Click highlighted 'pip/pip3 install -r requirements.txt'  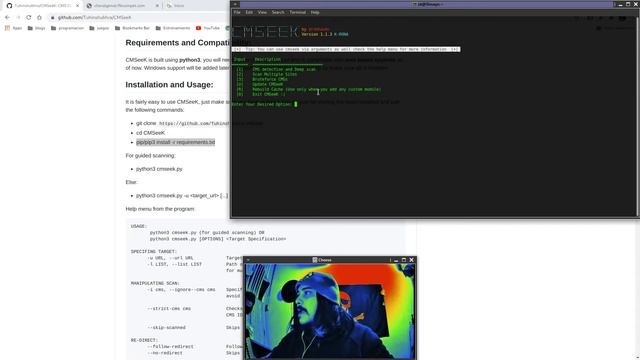[x=176, y=142]
